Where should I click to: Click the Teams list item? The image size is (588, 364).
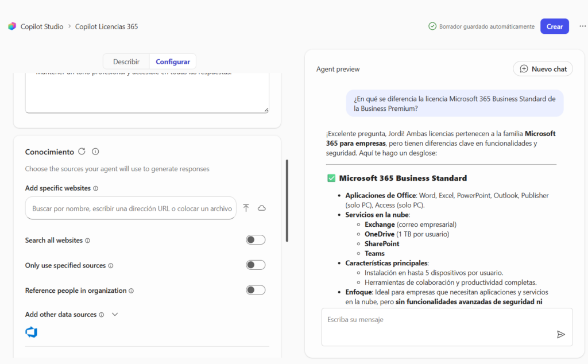pos(374,253)
